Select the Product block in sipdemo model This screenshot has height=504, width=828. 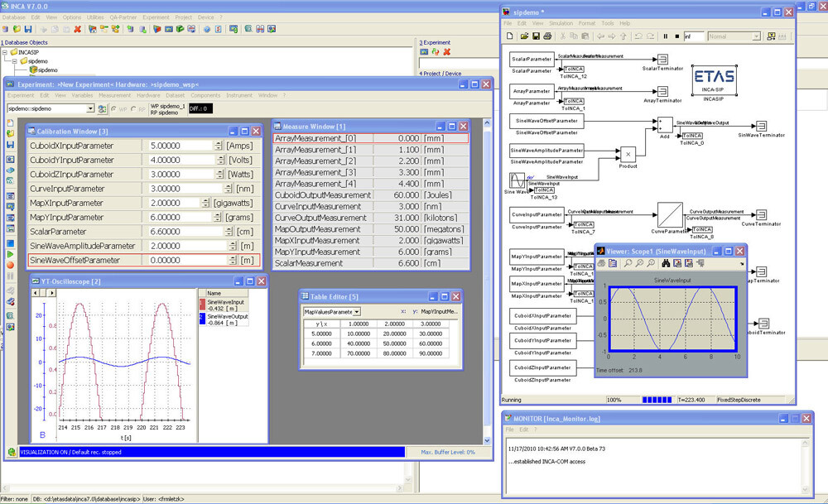point(628,154)
